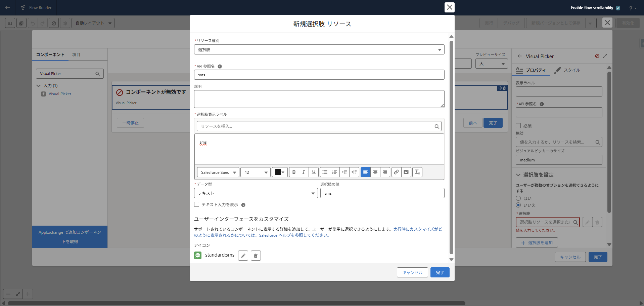Insert a bulleted list

point(325,172)
